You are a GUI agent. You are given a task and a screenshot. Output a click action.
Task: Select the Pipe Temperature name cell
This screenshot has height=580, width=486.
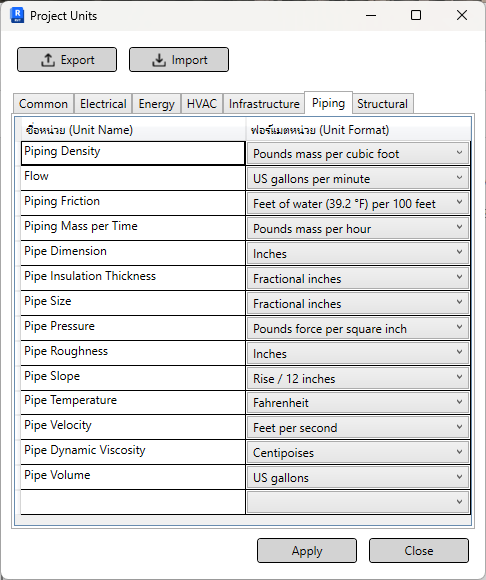click(133, 402)
